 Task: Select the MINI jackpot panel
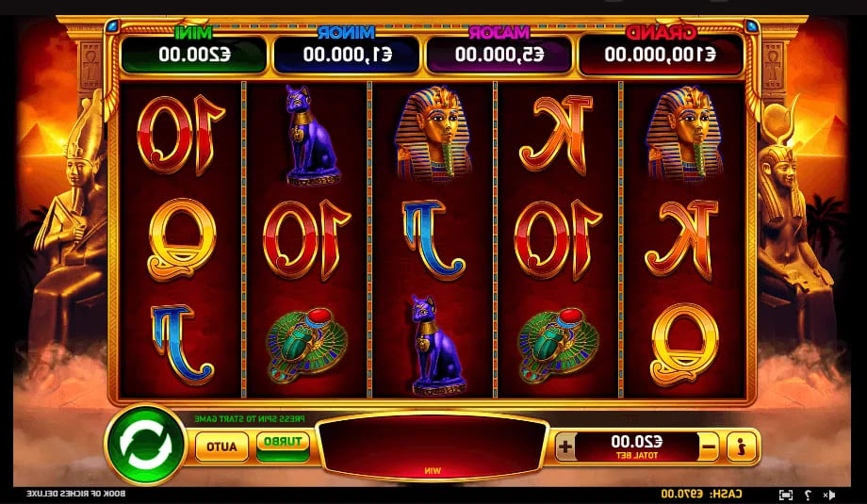click(x=195, y=54)
